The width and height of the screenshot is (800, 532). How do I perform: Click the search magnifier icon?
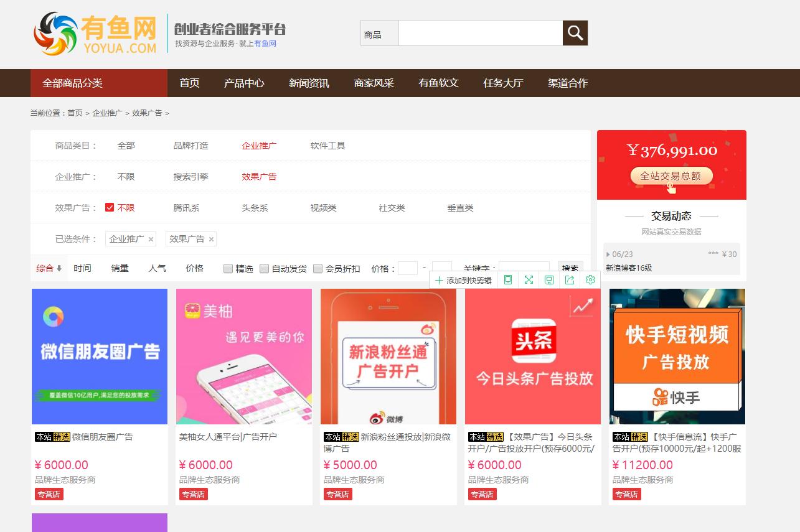pos(574,32)
